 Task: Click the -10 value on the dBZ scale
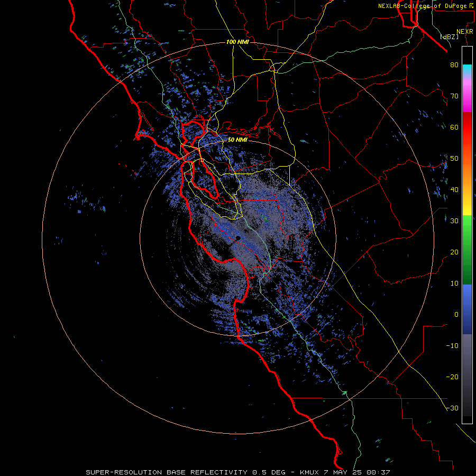tap(452, 346)
